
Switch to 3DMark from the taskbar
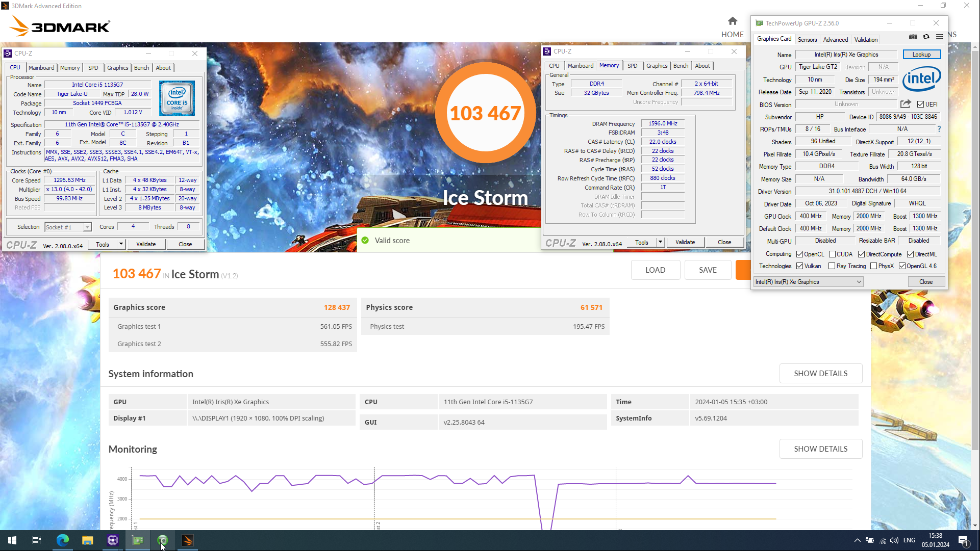click(187, 540)
